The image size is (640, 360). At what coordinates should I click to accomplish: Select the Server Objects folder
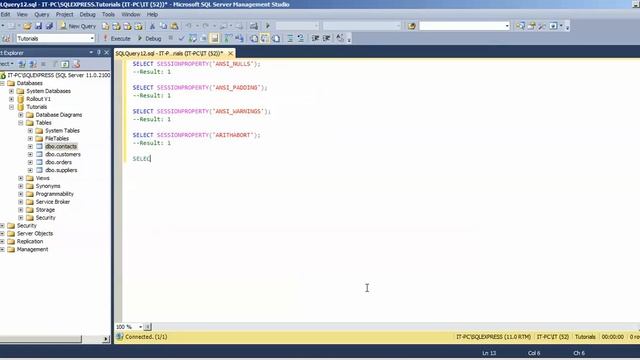[35, 233]
